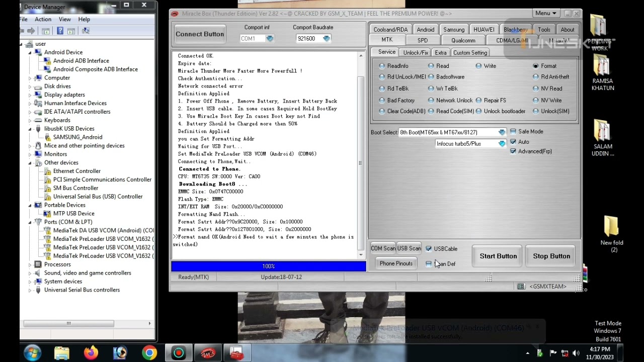Click the SAMSUNG_Android warning device icon
The height and width of the screenshot is (362, 644).
coord(47,137)
